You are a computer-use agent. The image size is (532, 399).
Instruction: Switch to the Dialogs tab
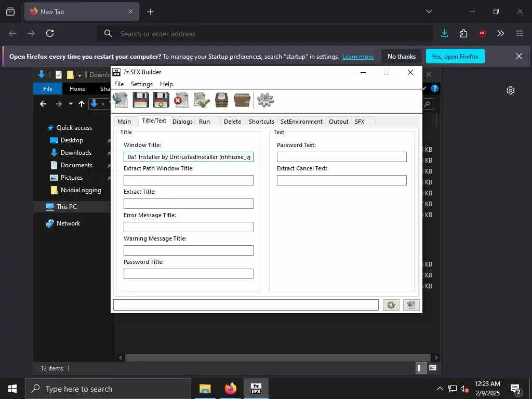tap(182, 122)
